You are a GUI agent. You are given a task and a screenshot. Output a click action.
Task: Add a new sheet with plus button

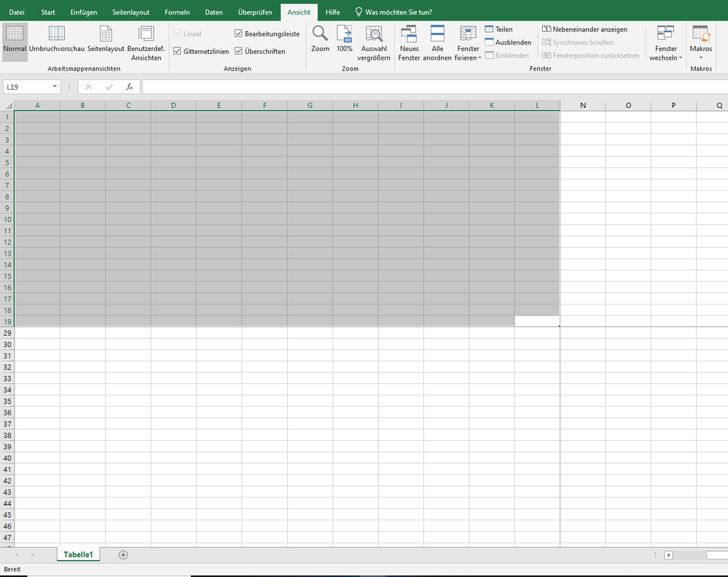pyautogui.click(x=123, y=554)
